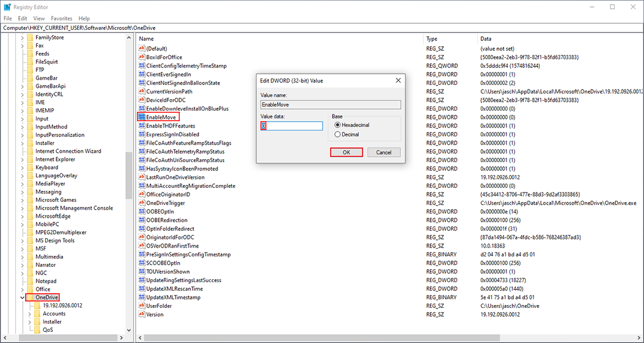Click the tree pane vertical scrollbar thumb
The image size is (644, 343).
click(x=129, y=176)
